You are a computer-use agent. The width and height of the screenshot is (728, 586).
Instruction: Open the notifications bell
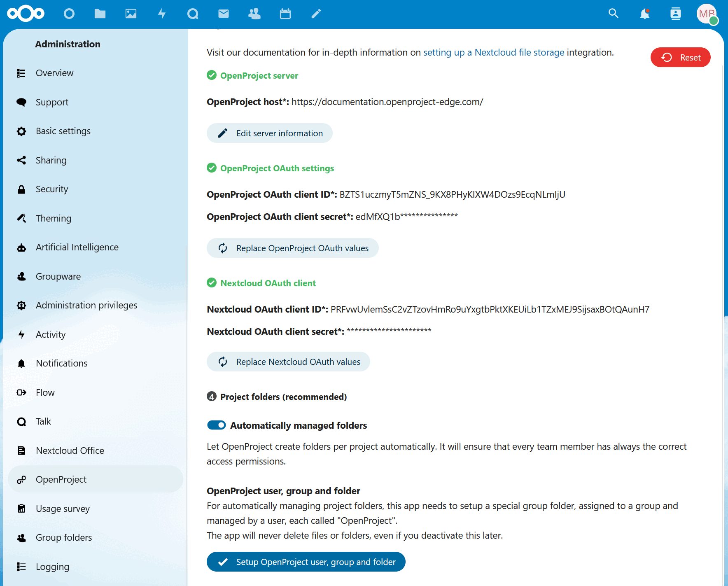[x=644, y=14]
